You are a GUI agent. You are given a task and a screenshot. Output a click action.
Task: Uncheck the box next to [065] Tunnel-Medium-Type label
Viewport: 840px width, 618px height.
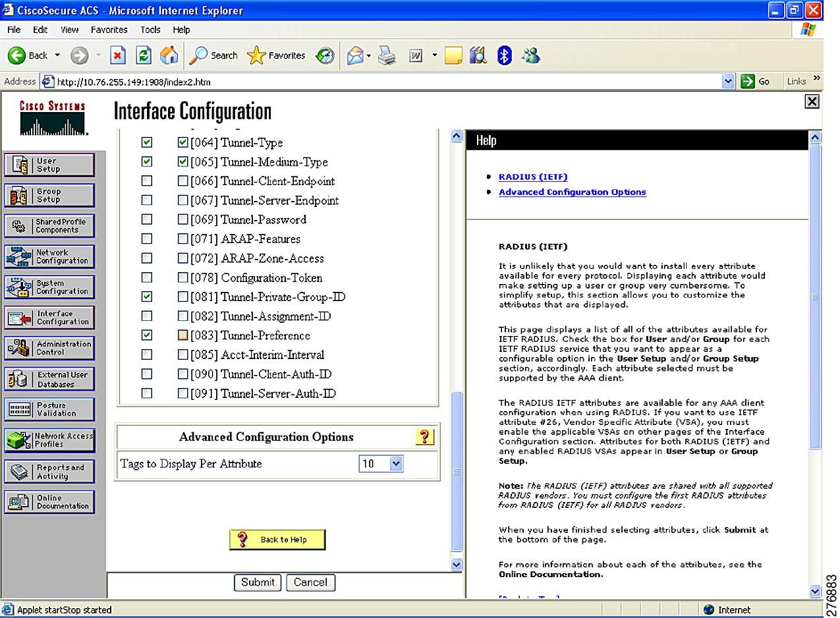pos(183,161)
